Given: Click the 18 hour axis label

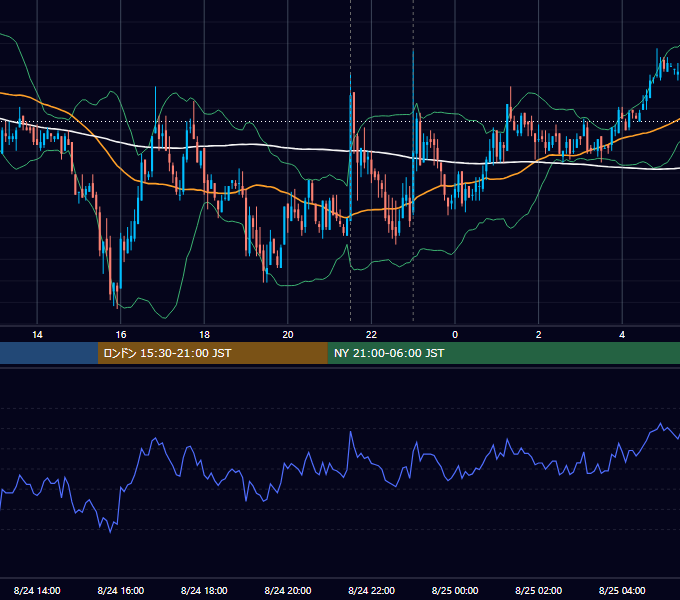Looking at the screenshot, I should point(204,335).
